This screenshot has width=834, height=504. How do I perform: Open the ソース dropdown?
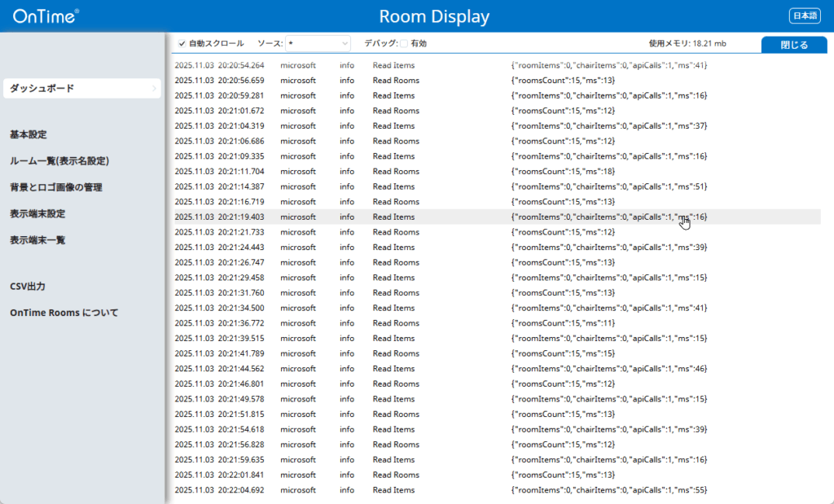point(318,44)
